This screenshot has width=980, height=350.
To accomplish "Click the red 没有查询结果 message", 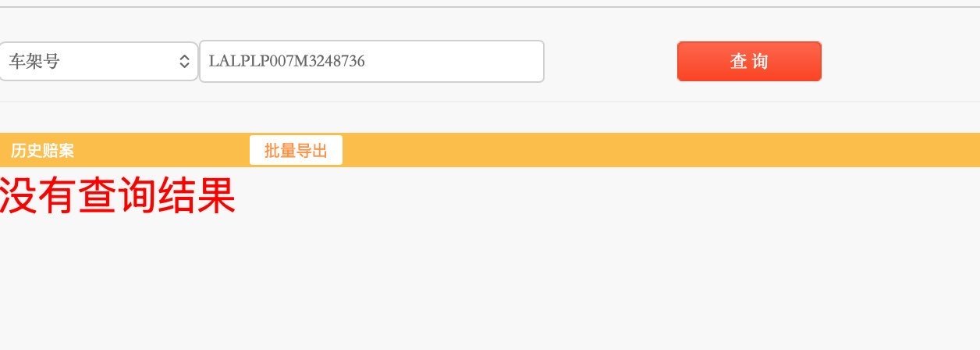I will [118, 196].
